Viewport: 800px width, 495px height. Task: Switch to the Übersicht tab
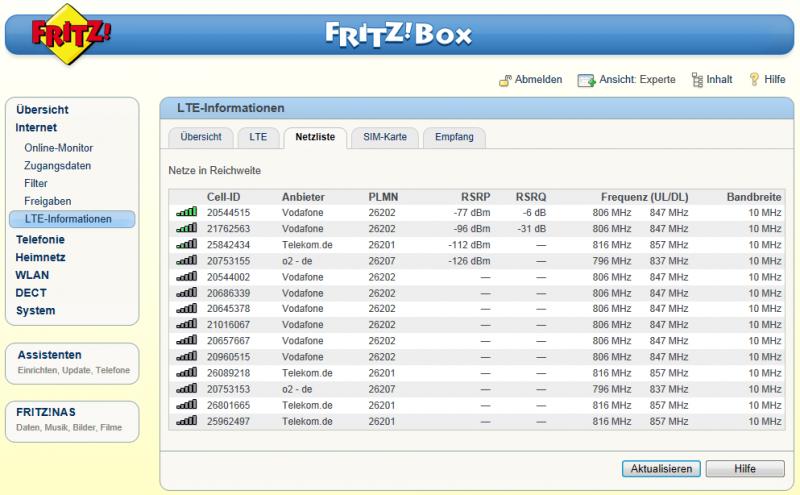coord(201,137)
